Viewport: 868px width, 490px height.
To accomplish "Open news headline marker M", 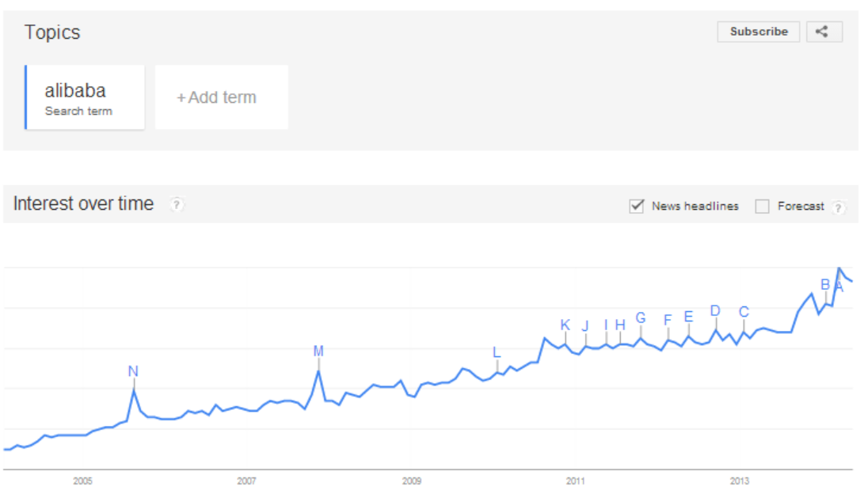I will tap(318, 351).
